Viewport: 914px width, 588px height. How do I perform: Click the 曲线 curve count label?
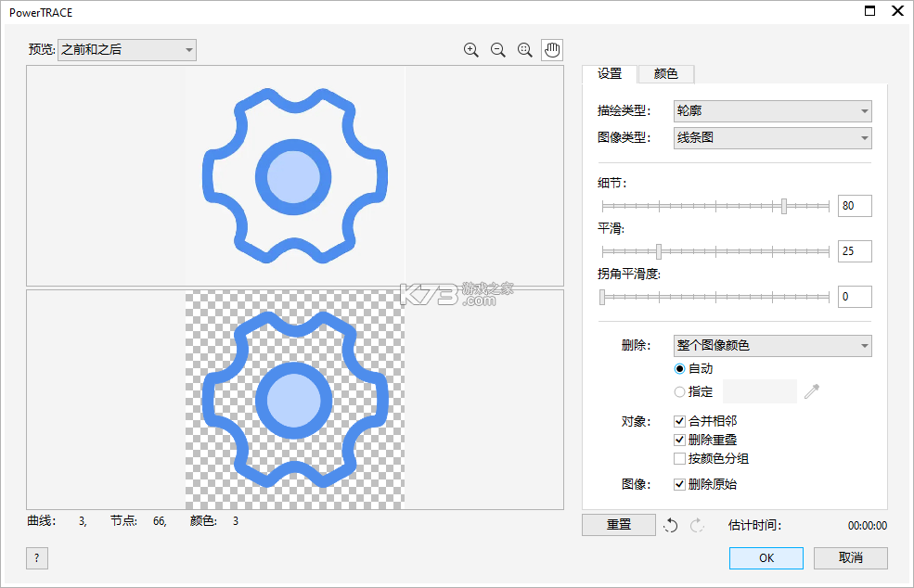pyautogui.click(x=42, y=521)
